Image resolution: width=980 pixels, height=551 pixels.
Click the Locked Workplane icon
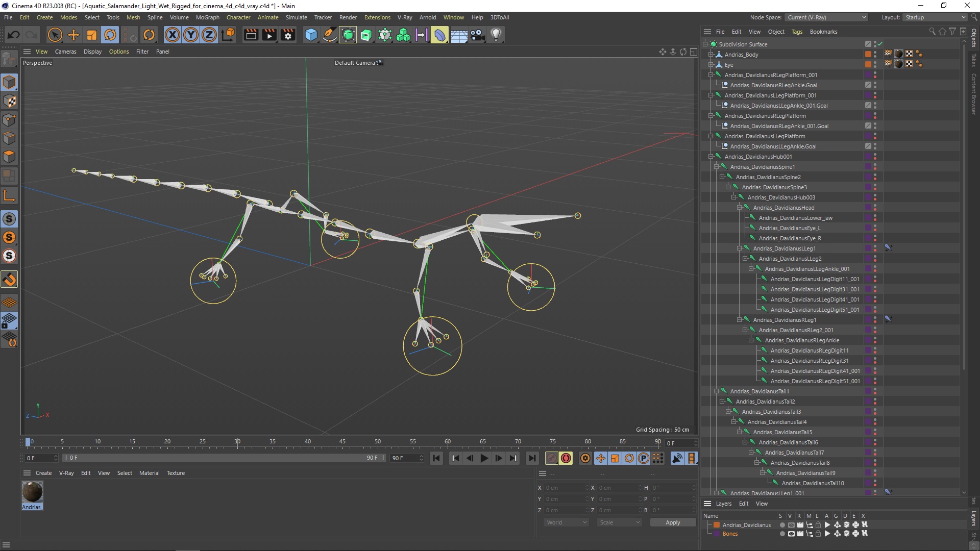tap(9, 321)
